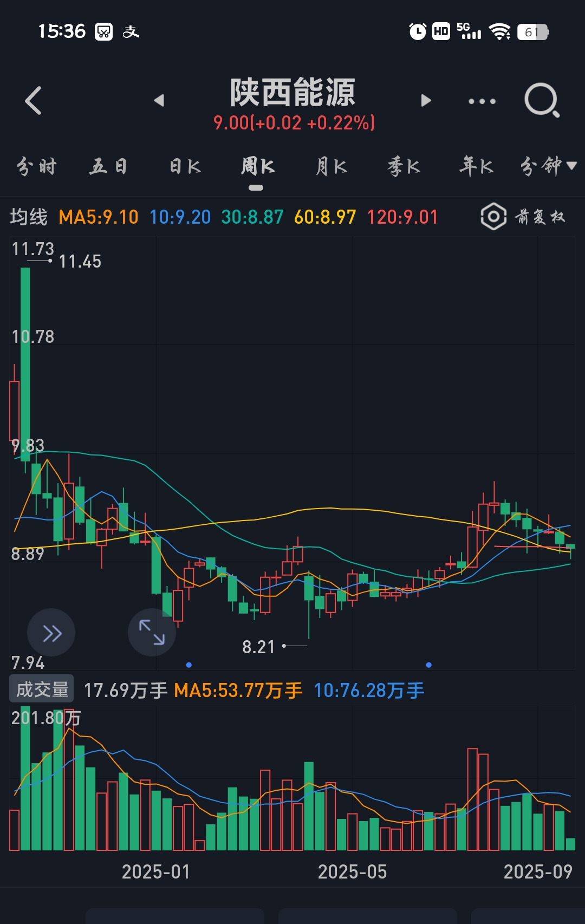The width and height of the screenshot is (585, 924).
Task: Tap the 17.69万手 volume value
Action: coord(126,691)
